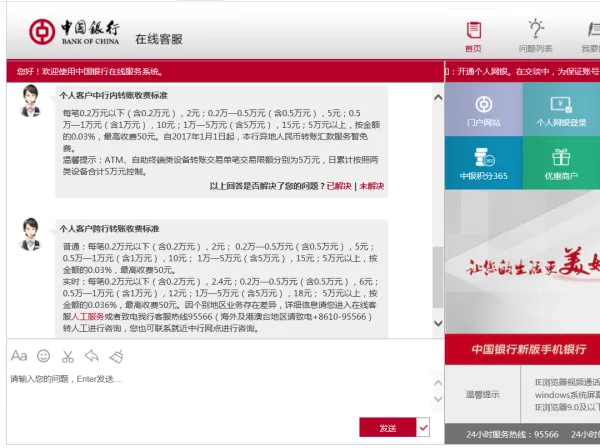Click the 让您的生活更美好 promo image
Viewport: 600px width, 448px height.
[x=523, y=262]
